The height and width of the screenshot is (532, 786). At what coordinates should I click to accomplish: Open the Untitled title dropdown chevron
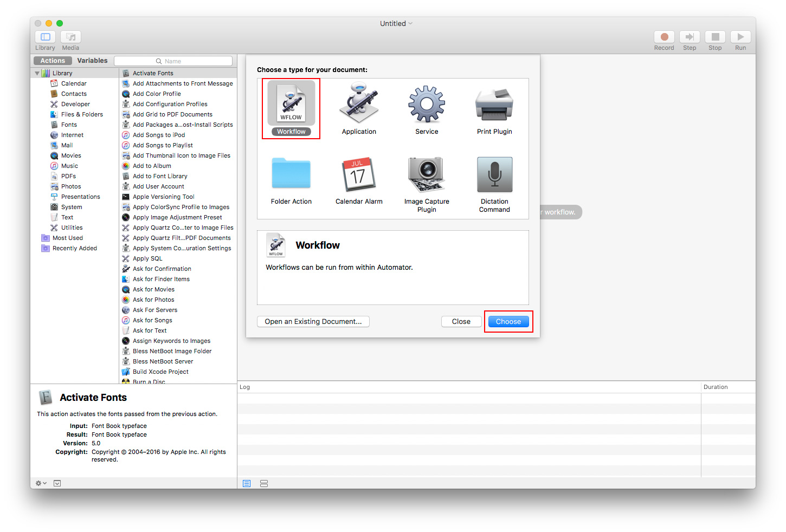[x=410, y=23]
